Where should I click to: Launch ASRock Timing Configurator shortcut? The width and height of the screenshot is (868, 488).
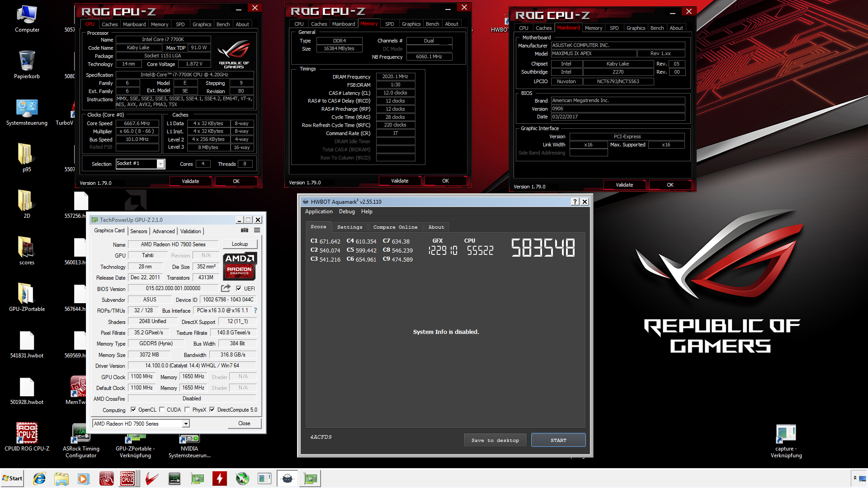point(81,441)
